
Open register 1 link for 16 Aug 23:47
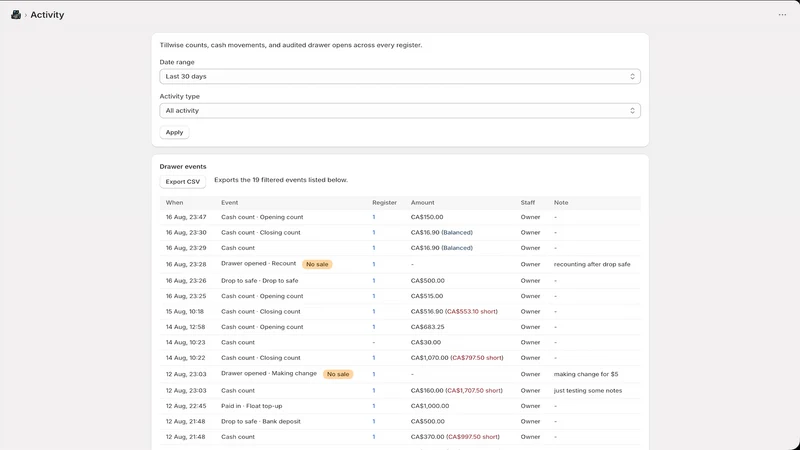373,217
